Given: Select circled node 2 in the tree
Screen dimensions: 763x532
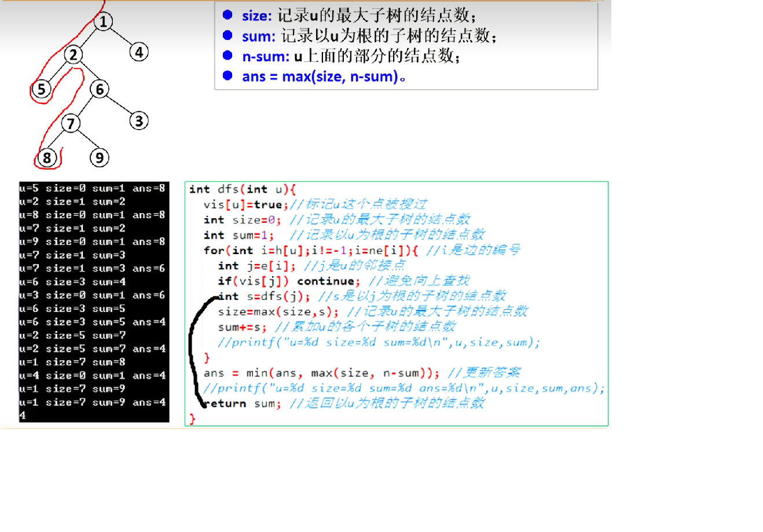Looking at the screenshot, I should [73, 55].
